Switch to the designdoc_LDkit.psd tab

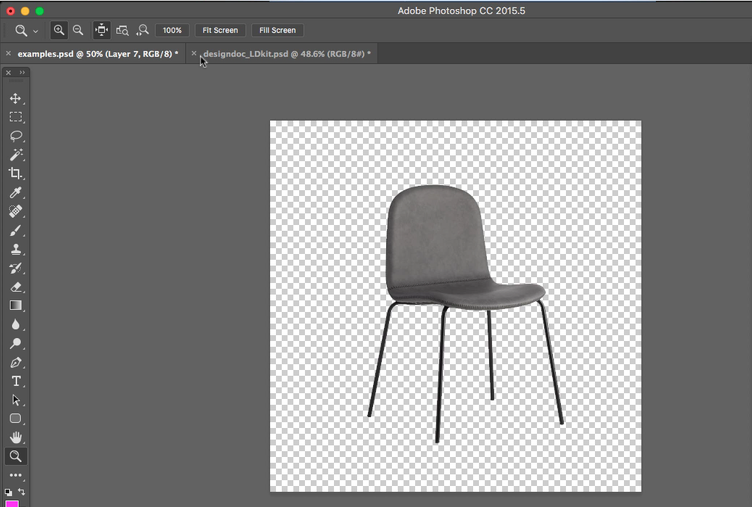pos(286,54)
